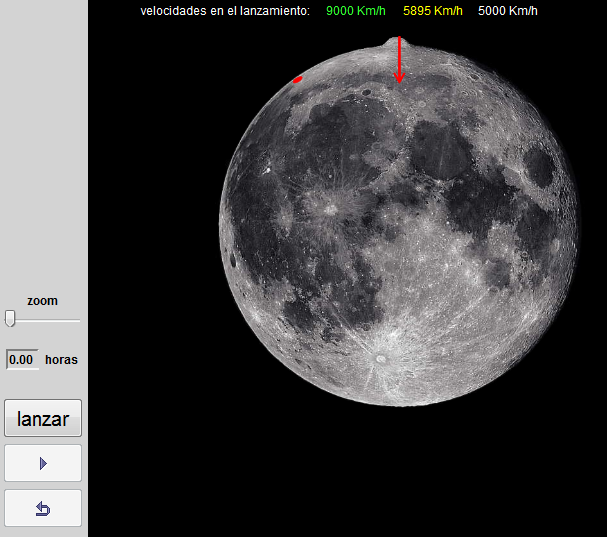Viewport: 607px width, 537px height.
Task: Reset the simulation with the undo arrow button
Action: [x=43, y=508]
